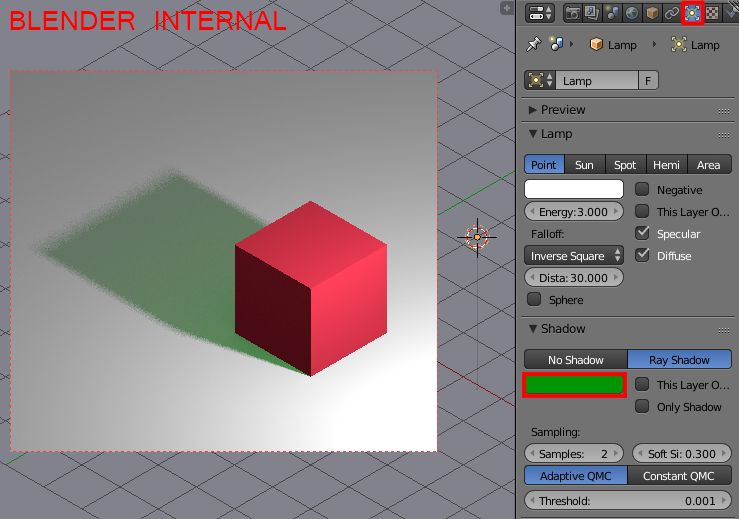
Task: Open the Object properties cube tab
Action: (x=652, y=13)
